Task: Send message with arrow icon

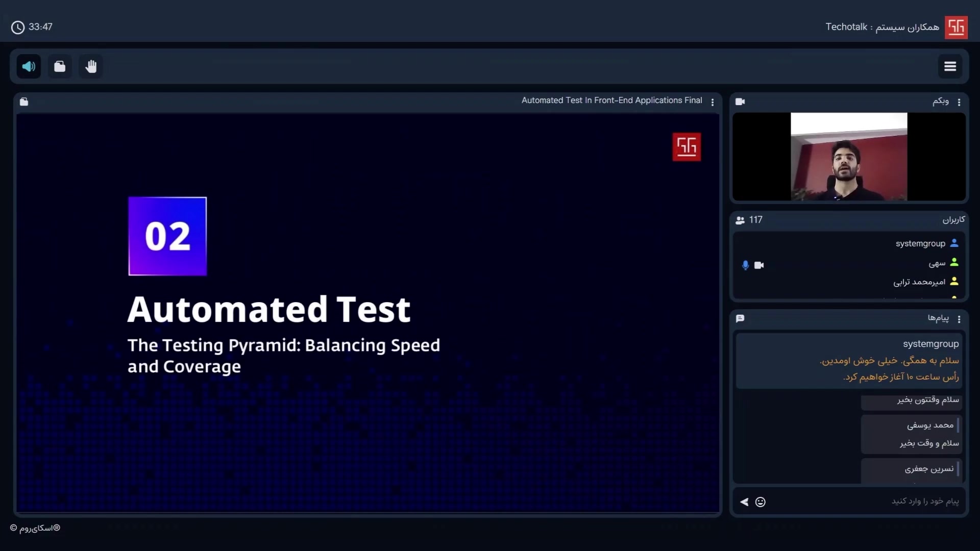Action: [x=744, y=502]
